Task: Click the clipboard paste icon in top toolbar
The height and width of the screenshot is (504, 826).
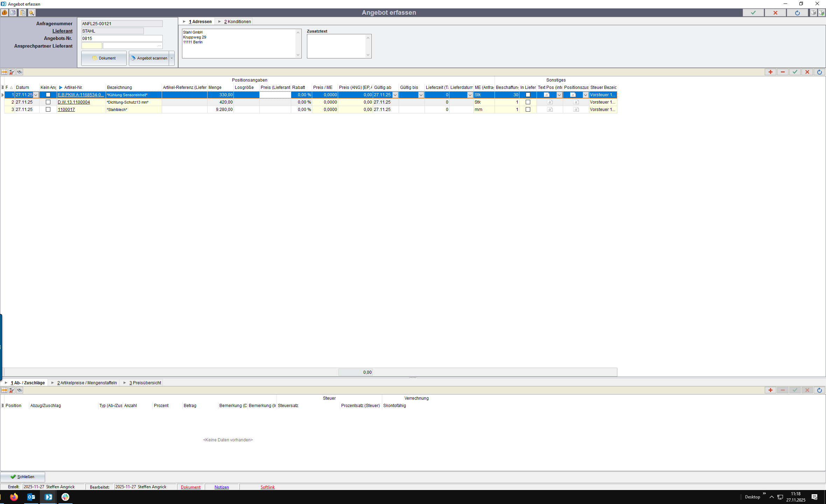Action: 22,13
